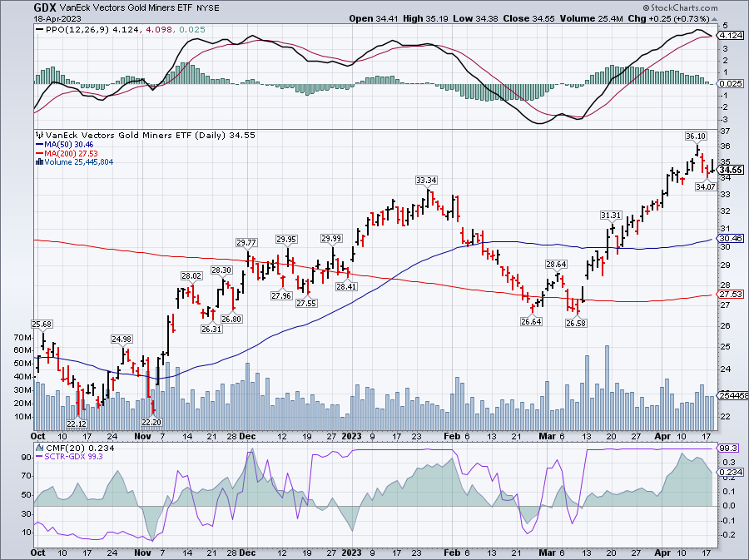Click the 34.07 low price annotation
This screenshot has width=749, height=560.
(x=706, y=186)
